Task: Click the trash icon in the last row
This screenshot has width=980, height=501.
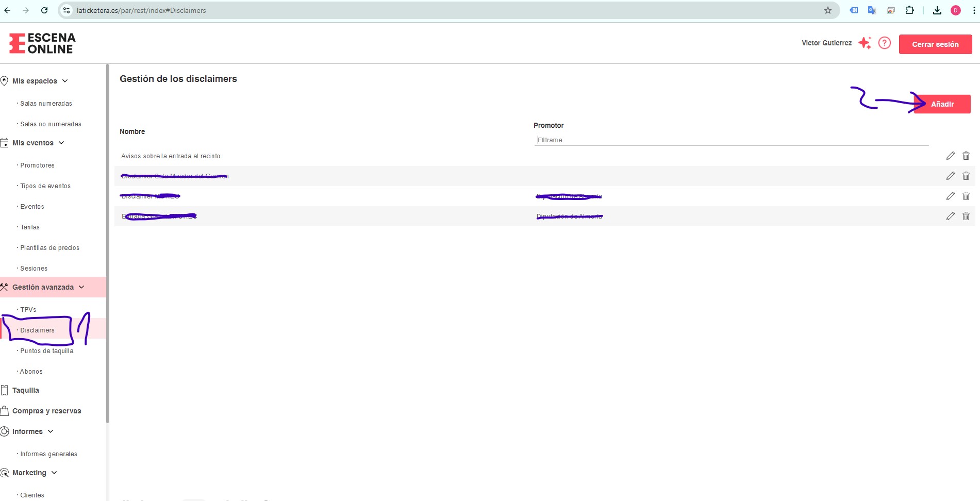Action: [x=966, y=216]
